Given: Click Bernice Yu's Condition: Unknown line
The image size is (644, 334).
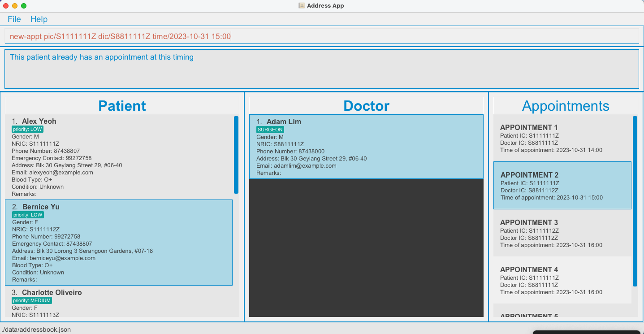Looking at the screenshot, I should point(38,273).
